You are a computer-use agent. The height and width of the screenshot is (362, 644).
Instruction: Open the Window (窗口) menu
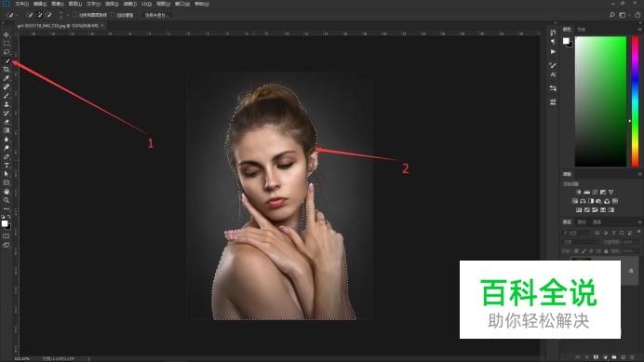182,4
